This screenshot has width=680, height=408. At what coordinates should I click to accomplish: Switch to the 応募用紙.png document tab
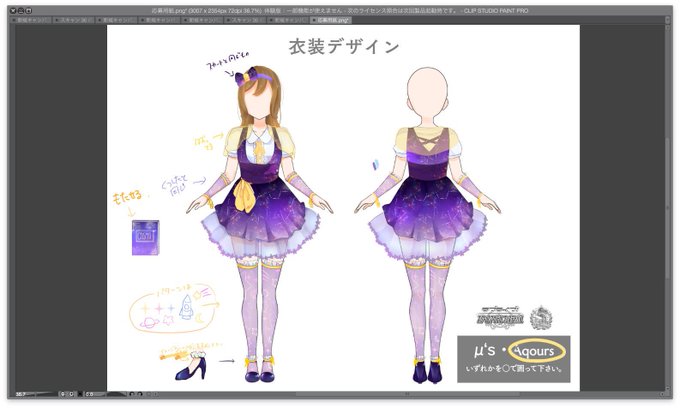331,20
